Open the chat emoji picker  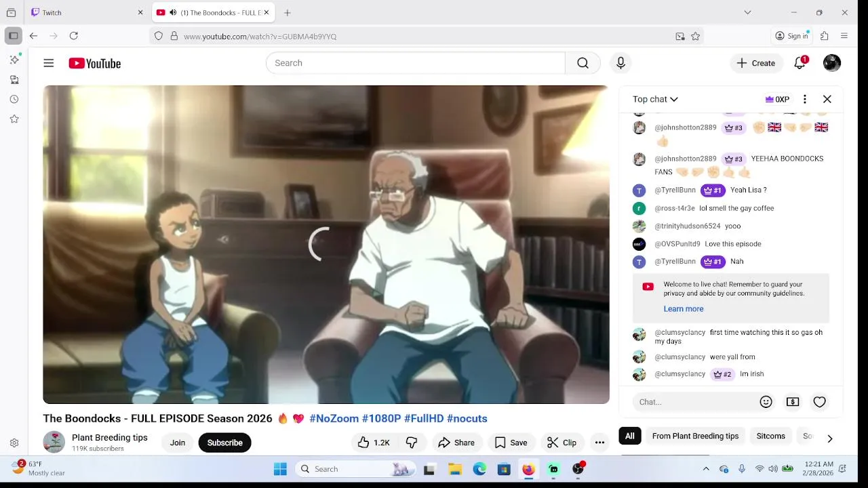(766, 402)
